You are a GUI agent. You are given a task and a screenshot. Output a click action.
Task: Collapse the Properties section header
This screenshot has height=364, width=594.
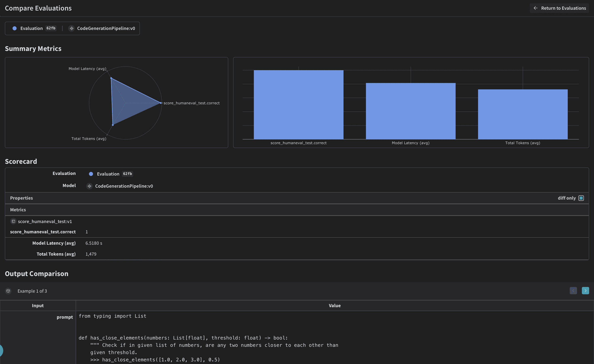pyautogui.click(x=297, y=198)
